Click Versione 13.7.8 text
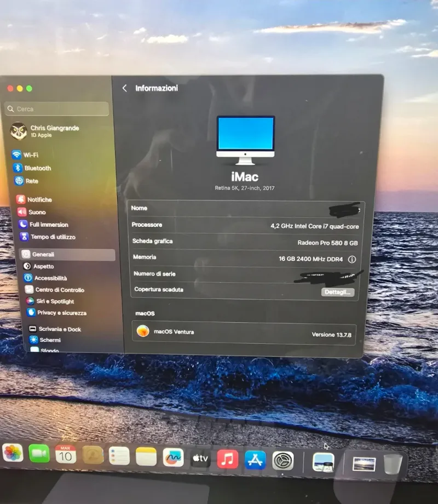438x504 pixels. [332, 335]
